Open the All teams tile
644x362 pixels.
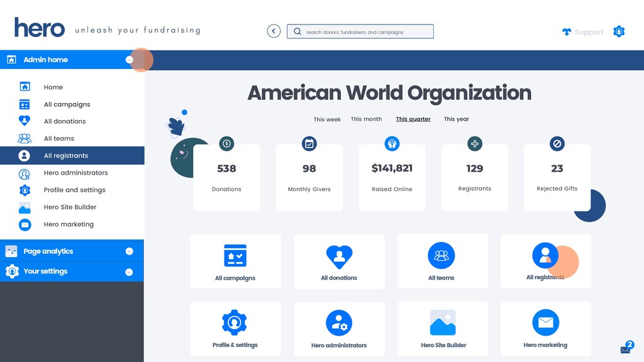(x=443, y=261)
